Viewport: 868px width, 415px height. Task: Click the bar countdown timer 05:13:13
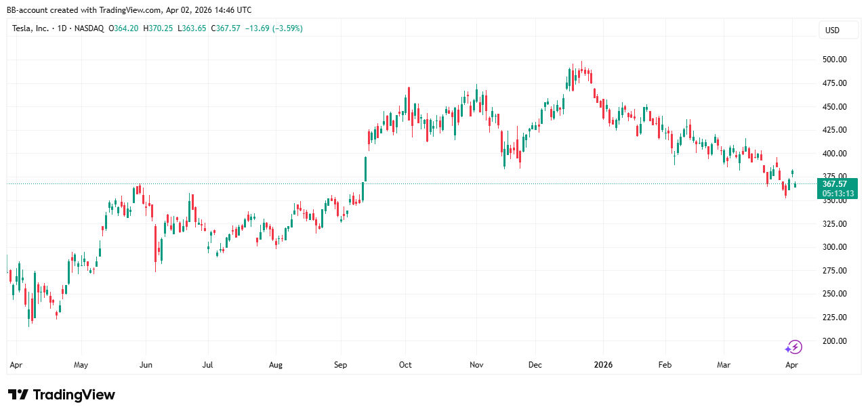(834, 193)
